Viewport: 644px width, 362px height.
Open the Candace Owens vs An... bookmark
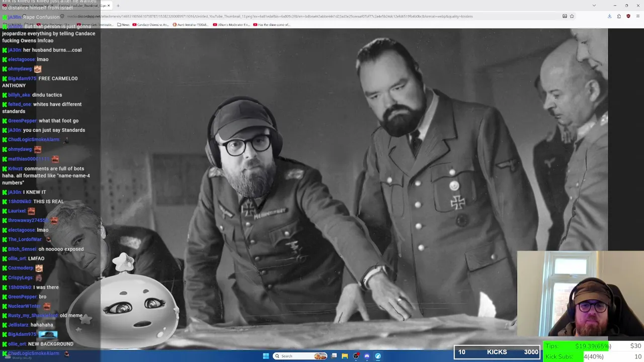(x=150, y=25)
